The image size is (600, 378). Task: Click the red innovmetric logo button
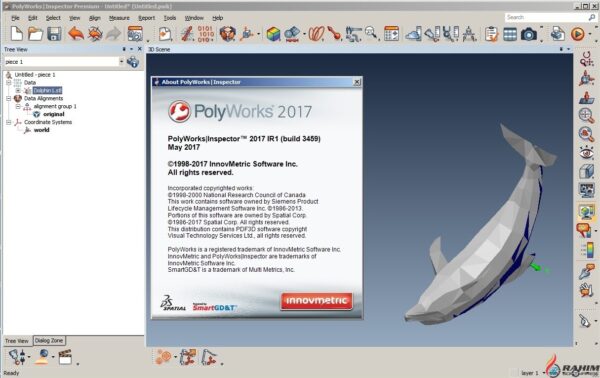[316, 301]
